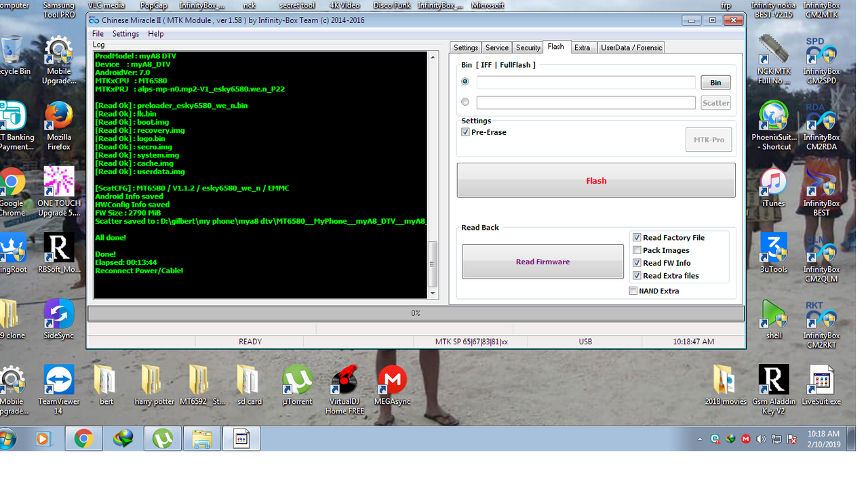Viewport: 868px width, 488px height.
Task: Open the PhoenixSuit shortcut icon
Action: (774, 125)
